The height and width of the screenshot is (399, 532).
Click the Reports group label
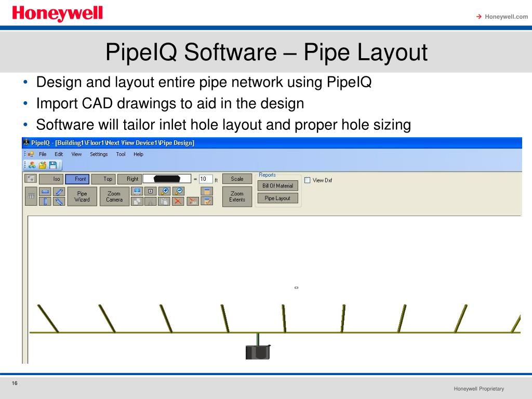(268, 175)
